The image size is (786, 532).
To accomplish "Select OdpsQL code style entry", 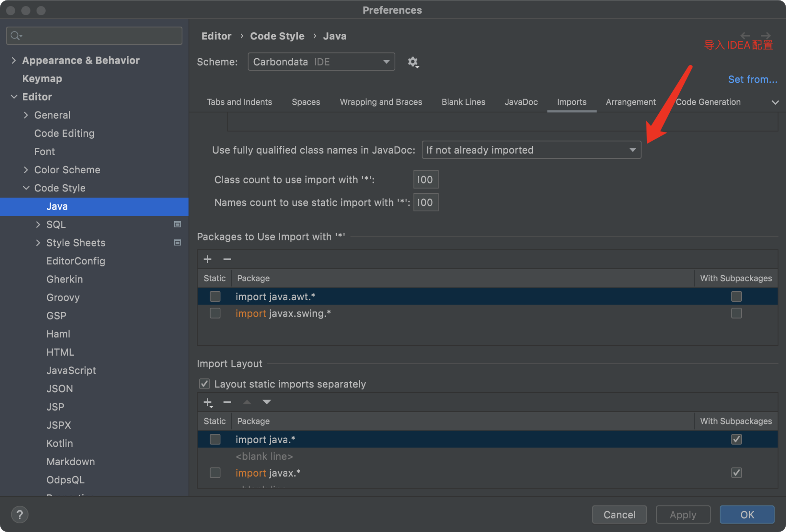I will [66, 480].
